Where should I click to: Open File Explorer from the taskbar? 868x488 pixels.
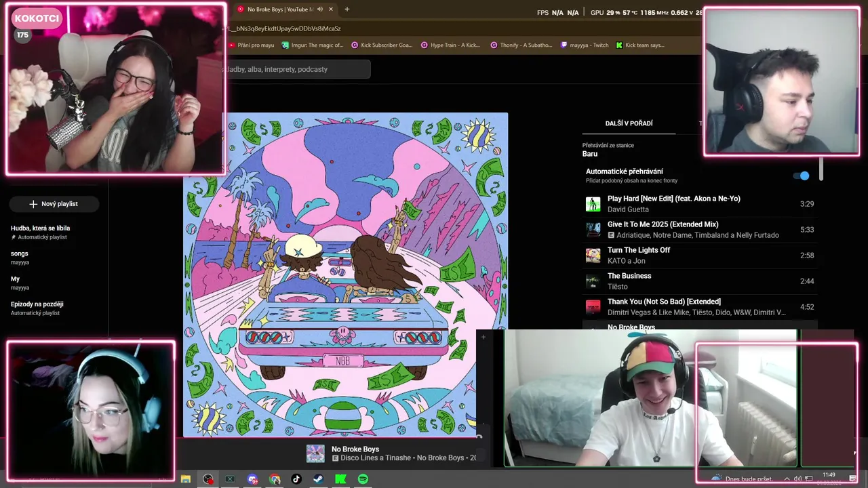pos(185,479)
